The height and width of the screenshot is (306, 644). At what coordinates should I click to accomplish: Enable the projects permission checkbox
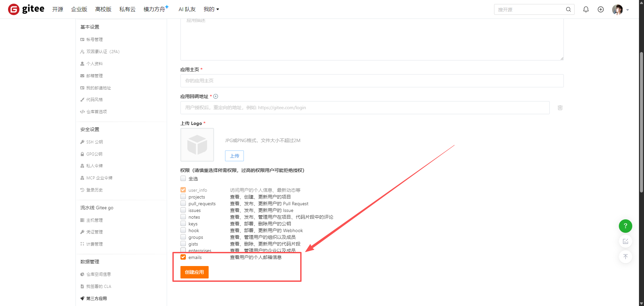pyautogui.click(x=183, y=197)
